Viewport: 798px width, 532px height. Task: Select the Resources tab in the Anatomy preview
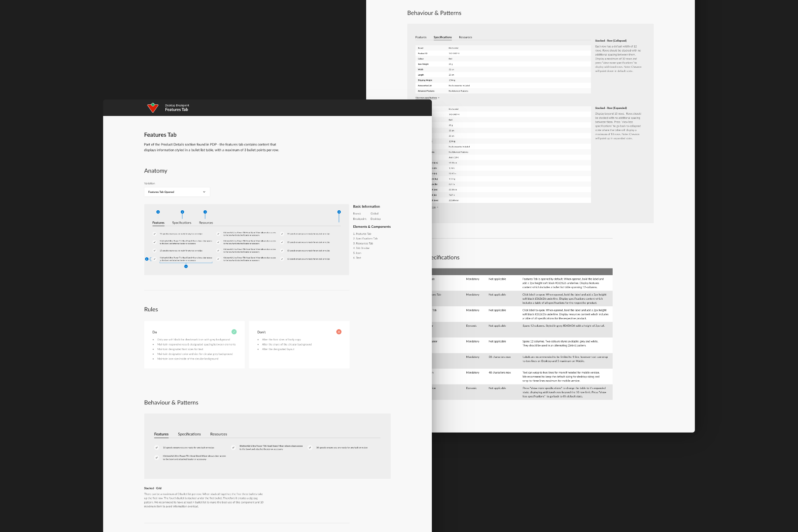pos(206,223)
